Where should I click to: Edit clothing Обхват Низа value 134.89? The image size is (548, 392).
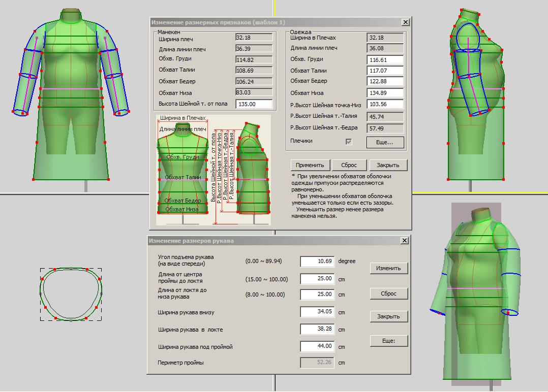(x=385, y=93)
